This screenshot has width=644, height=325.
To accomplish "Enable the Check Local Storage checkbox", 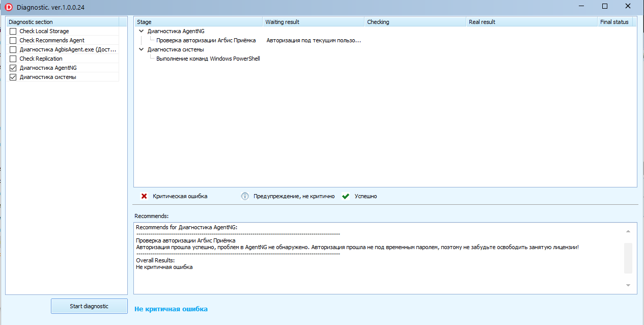I will point(13,31).
